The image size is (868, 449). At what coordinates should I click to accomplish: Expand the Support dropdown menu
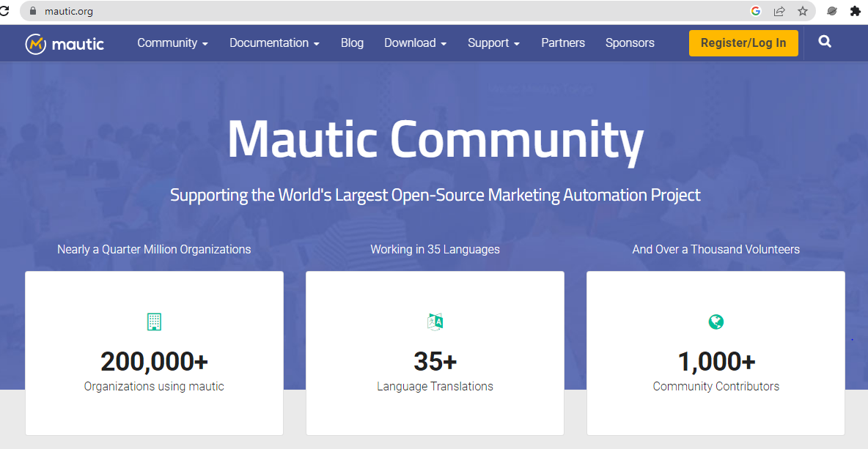[494, 43]
